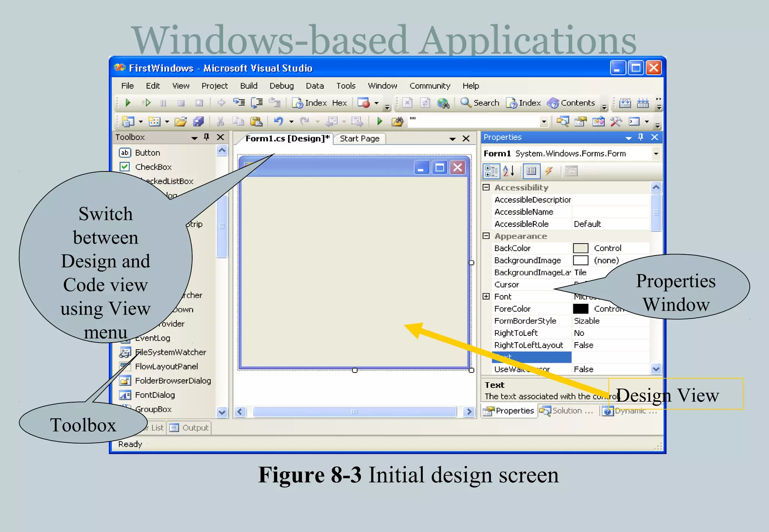This screenshot has height=532, width=769.
Task: Click the Step Over icon in debug toolbar
Action: click(257, 102)
